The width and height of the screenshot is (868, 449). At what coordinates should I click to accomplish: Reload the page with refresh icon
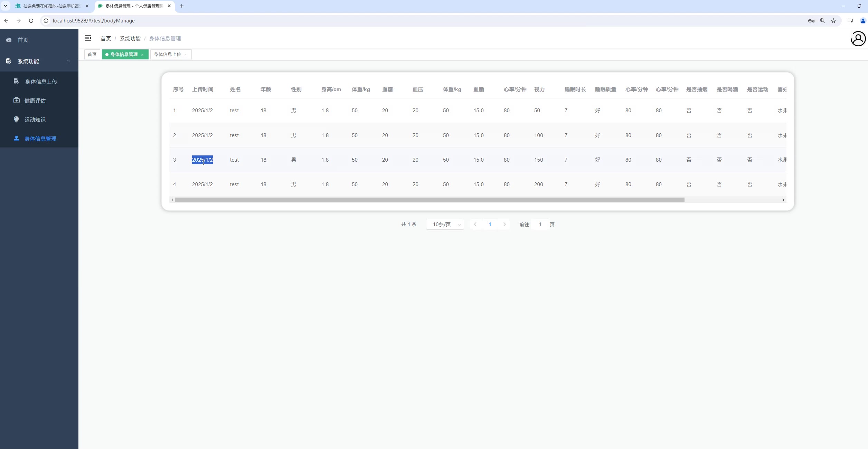[31, 21]
